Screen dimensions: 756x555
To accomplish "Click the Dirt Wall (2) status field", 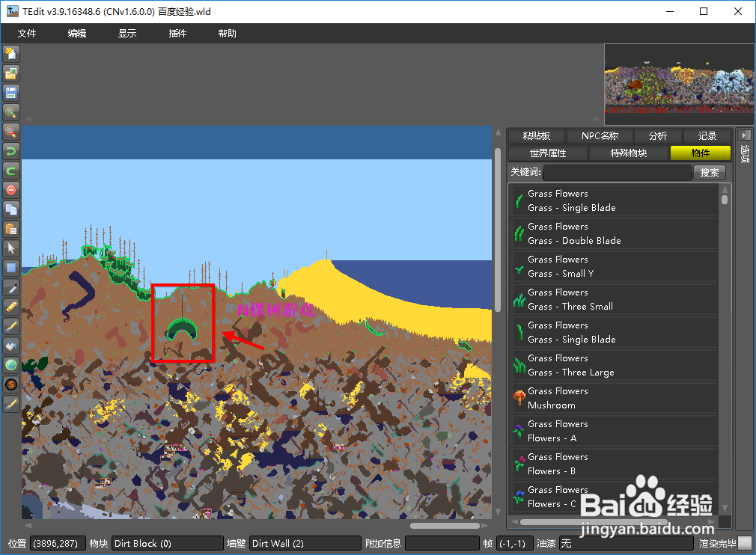I will click(x=305, y=544).
